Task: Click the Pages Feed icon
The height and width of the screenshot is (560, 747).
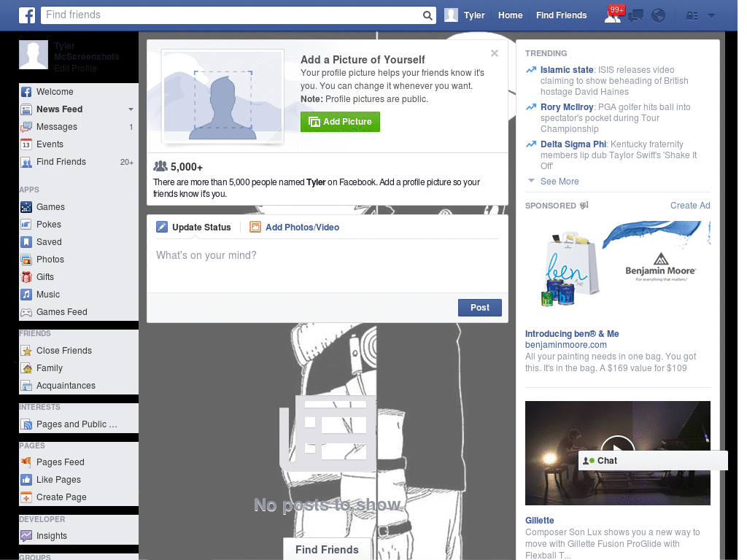Action: coord(26,462)
